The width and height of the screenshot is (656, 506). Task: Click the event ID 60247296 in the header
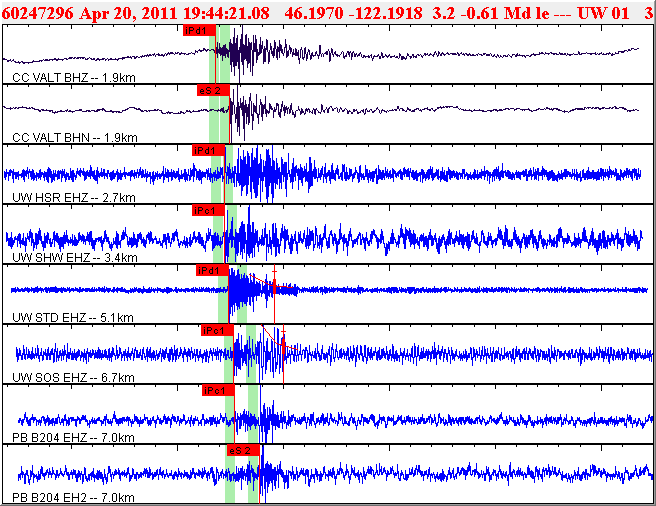(x=37, y=13)
